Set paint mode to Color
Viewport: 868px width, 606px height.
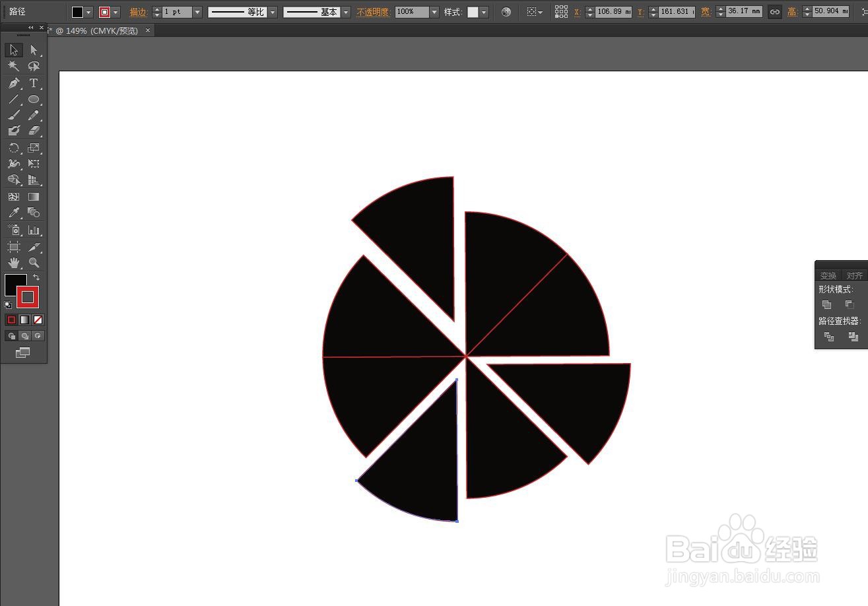pos(11,320)
